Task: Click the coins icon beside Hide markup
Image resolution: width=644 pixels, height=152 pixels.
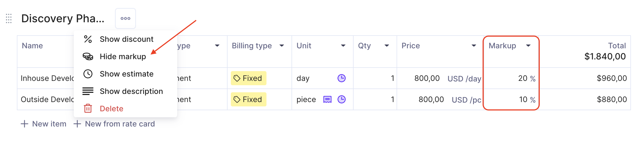Action: coord(88,56)
